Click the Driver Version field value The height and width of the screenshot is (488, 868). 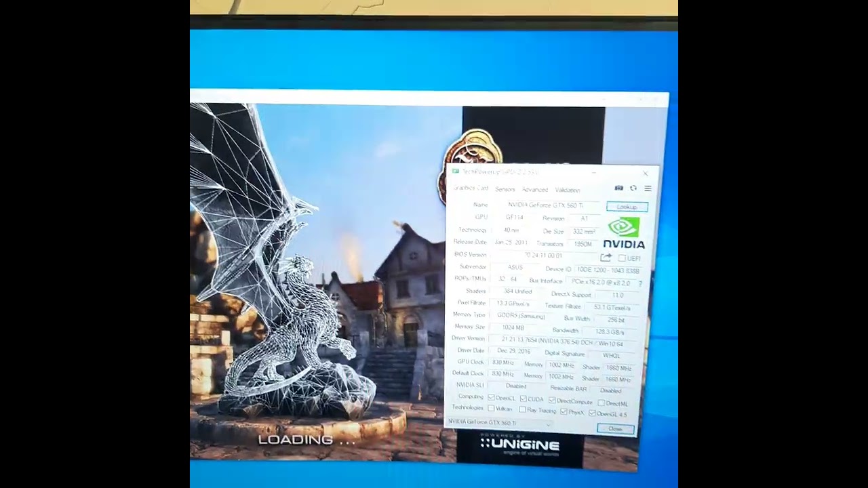click(x=562, y=341)
